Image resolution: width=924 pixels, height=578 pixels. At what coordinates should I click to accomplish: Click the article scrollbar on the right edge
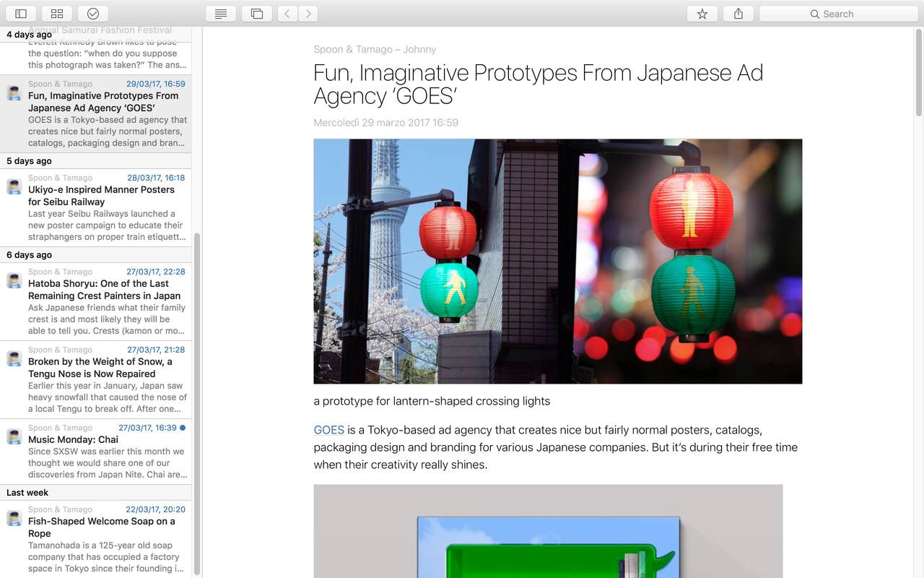[918, 72]
